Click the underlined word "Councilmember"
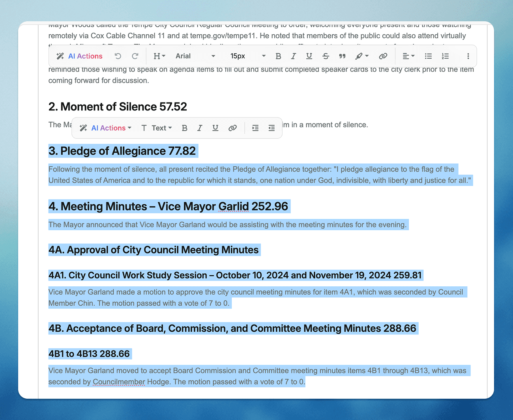The width and height of the screenshot is (513, 420). 119,382
